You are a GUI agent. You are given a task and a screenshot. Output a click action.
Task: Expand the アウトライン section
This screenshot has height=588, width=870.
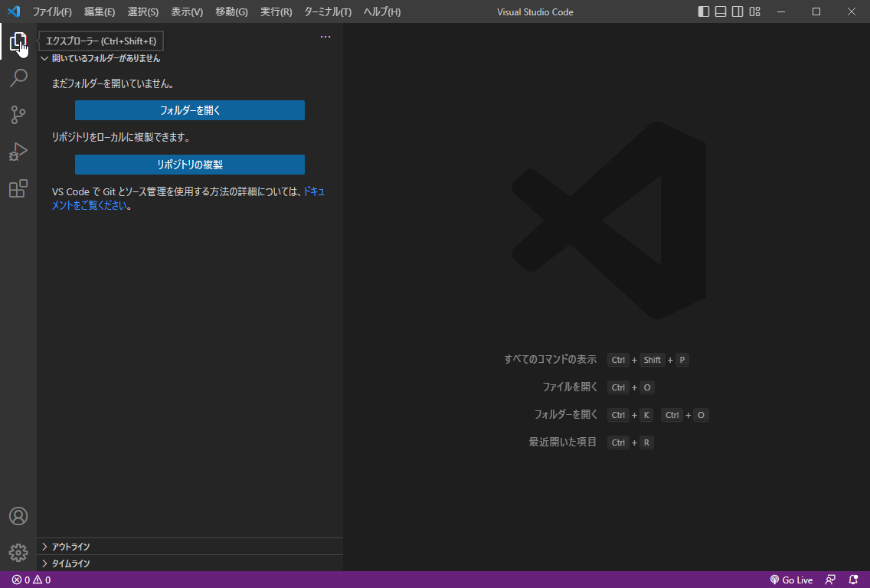pos(70,547)
